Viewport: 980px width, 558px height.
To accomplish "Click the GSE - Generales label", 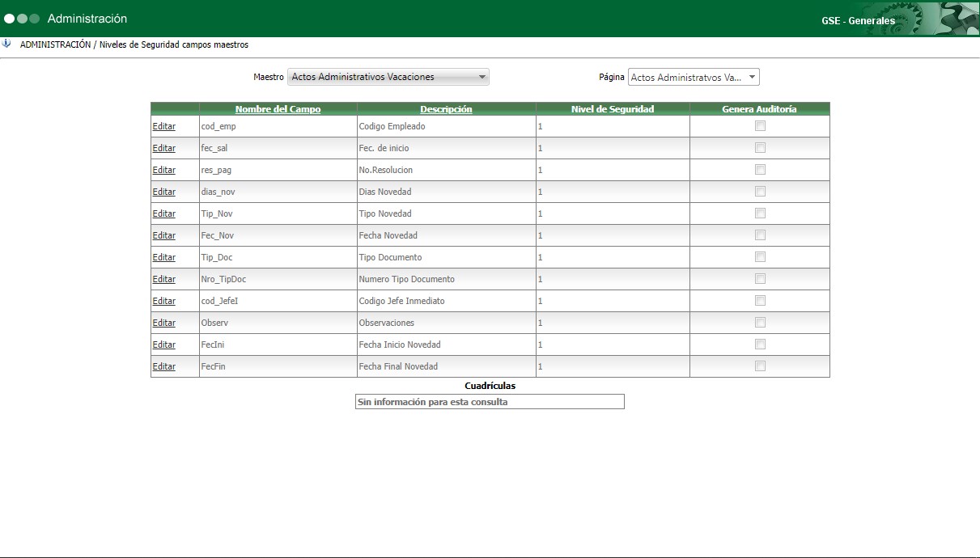I will pyautogui.click(x=858, y=21).
